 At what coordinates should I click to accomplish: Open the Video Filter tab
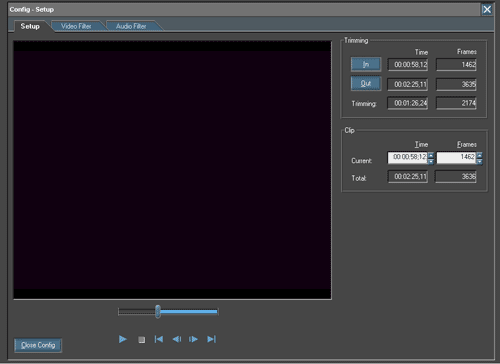tap(76, 26)
